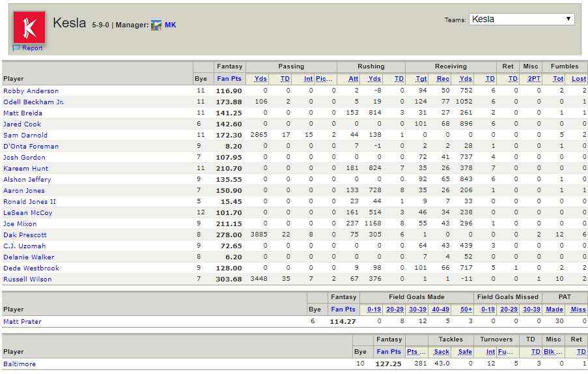Open kicker Matt Prater player page
The image size is (588, 374).
click(22, 321)
